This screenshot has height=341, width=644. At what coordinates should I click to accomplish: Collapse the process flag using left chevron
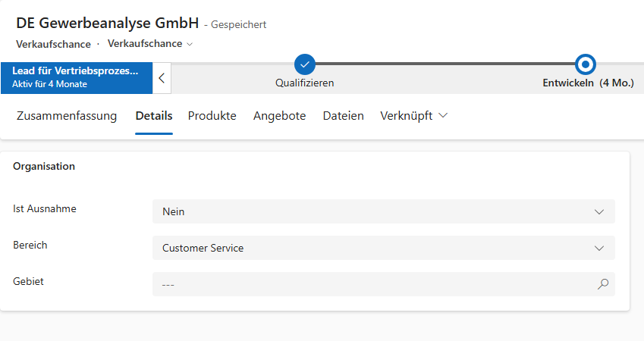tap(162, 78)
